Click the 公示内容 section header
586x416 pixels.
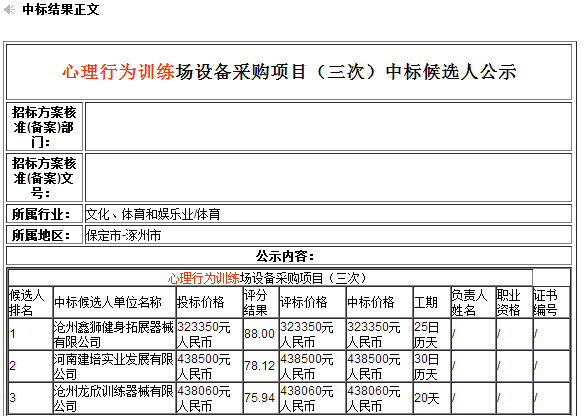tap(285, 256)
